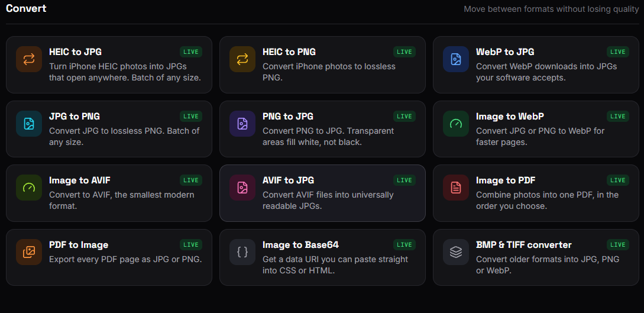Click text 'Transparent areas fill white, not black.'
The image size is (644, 313).
pos(328,136)
